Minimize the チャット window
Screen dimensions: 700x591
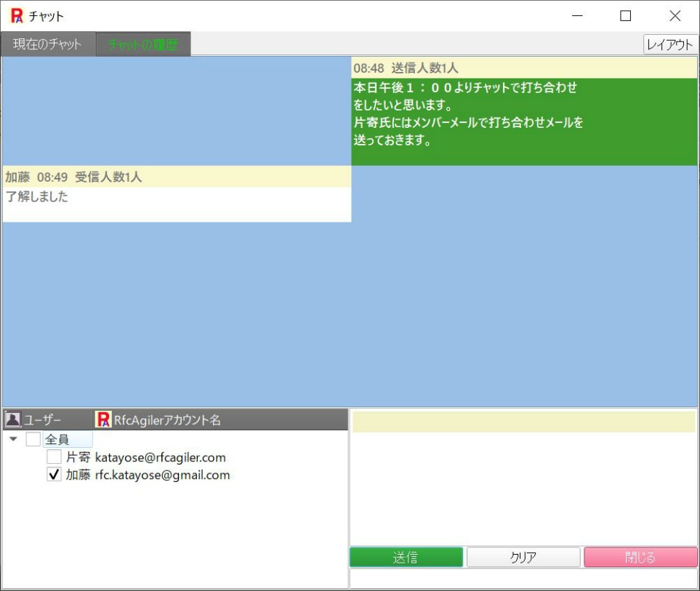coord(577,15)
